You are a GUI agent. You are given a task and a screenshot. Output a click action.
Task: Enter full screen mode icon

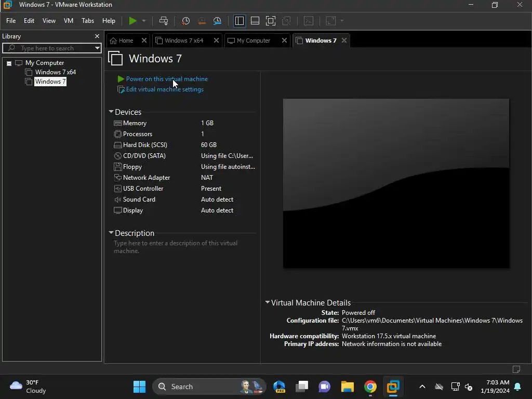[270, 21]
